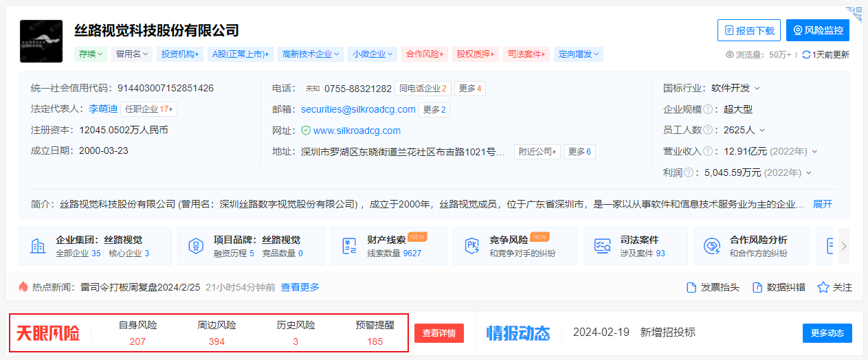This screenshot has width=868, height=360.
Task: Click 更多 2 next to email
Action: click(x=434, y=109)
